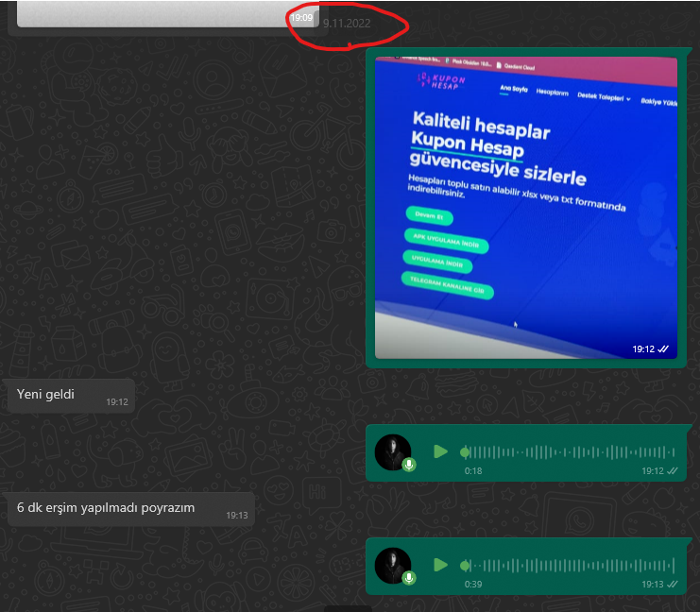Click 'Hesaplarım' menu in the shared image

[x=553, y=93]
